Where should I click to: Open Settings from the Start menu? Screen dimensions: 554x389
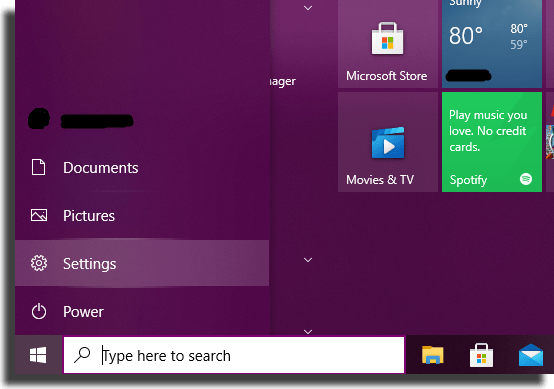142,263
